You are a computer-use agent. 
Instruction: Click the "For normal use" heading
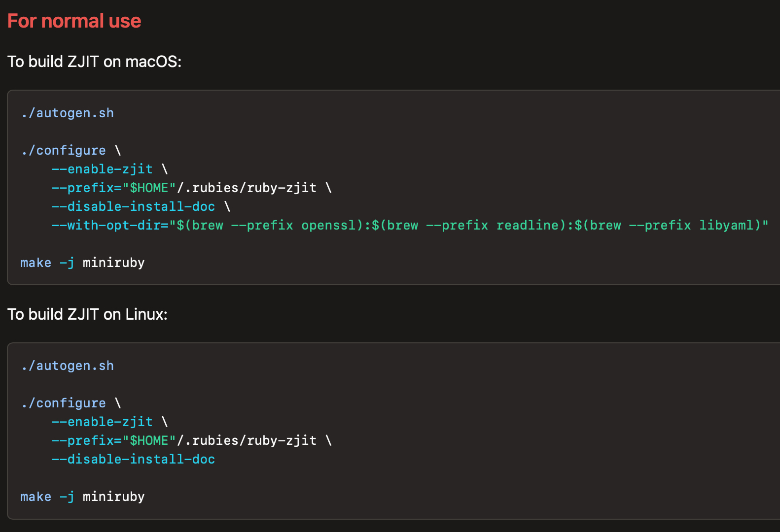(x=74, y=21)
